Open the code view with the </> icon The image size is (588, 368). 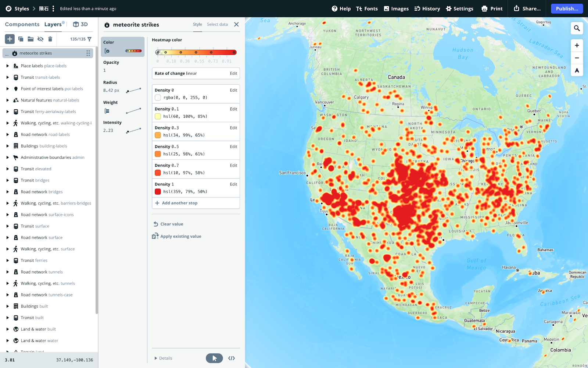tap(232, 358)
